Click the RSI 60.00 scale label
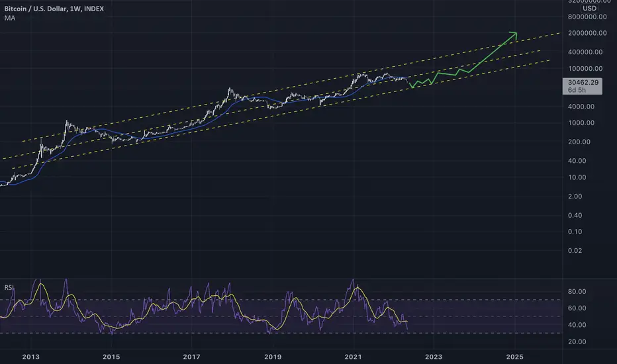 coord(577,308)
